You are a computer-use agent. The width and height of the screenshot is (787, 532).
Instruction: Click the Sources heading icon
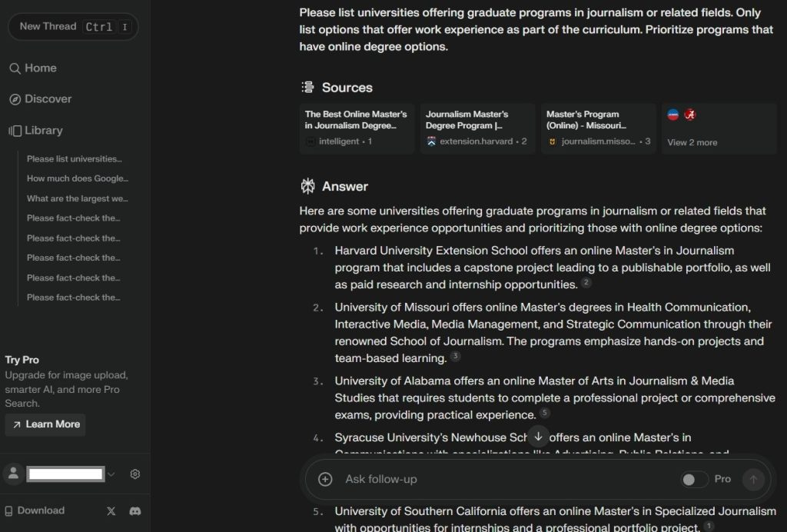tap(307, 88)
